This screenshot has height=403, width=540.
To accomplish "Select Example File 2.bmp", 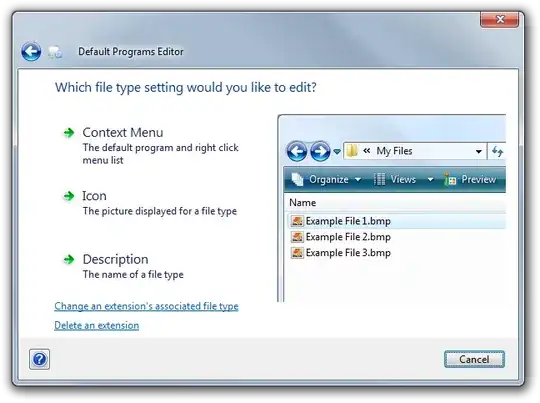I will point(341,237).
